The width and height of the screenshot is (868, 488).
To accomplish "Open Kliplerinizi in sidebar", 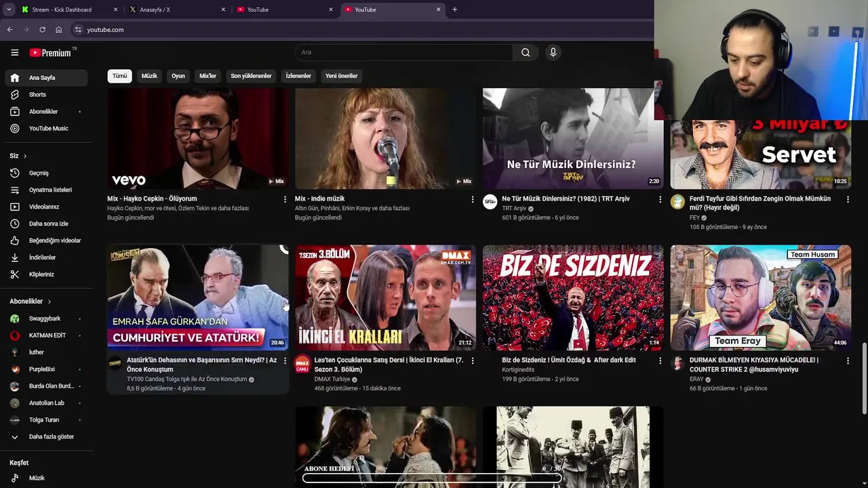I will click(x=47, y=274).
